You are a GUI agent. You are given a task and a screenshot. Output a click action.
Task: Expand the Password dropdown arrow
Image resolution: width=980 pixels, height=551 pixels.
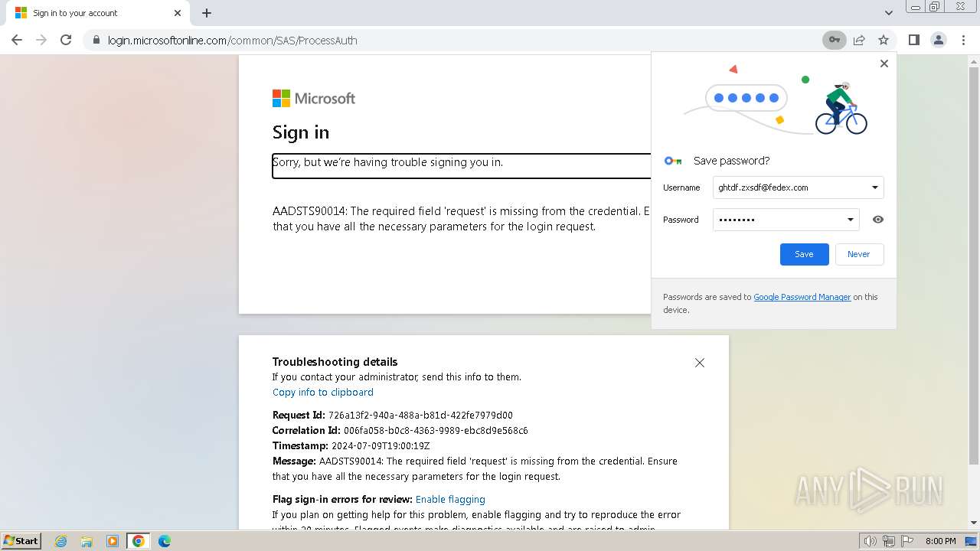[x=850, y=220]
